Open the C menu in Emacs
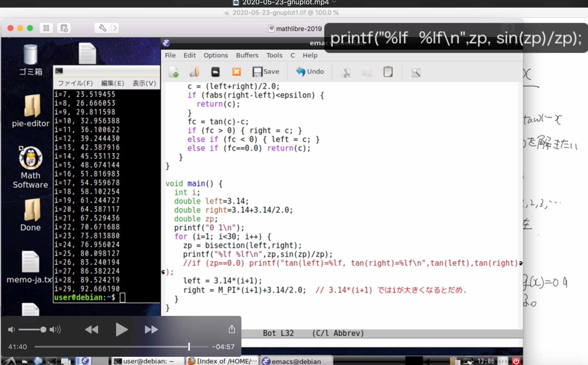The height and width of the screenshot is (365, 588). pyautogui.click(x=293, y=55)
